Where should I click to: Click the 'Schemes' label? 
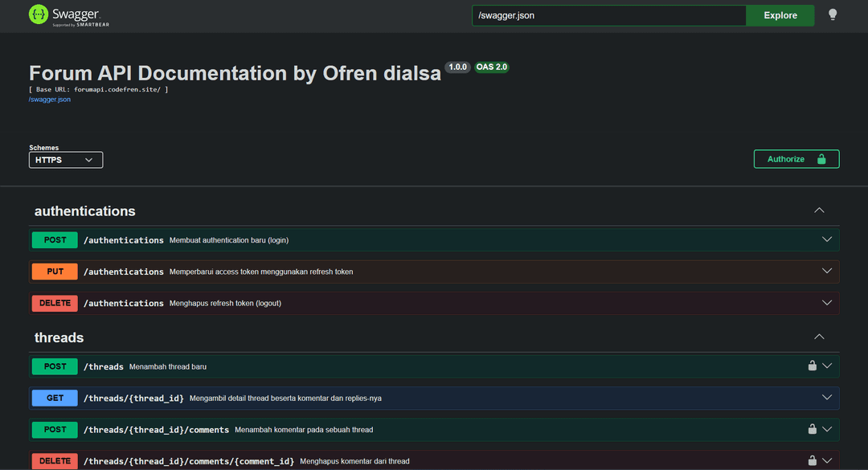coord(43,147)
